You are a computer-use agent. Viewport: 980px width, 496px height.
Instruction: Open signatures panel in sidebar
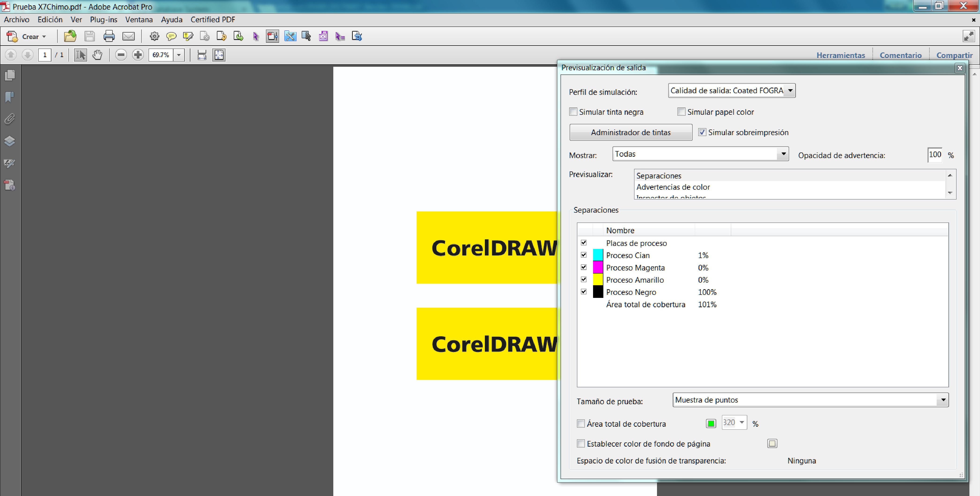[10, 163]
